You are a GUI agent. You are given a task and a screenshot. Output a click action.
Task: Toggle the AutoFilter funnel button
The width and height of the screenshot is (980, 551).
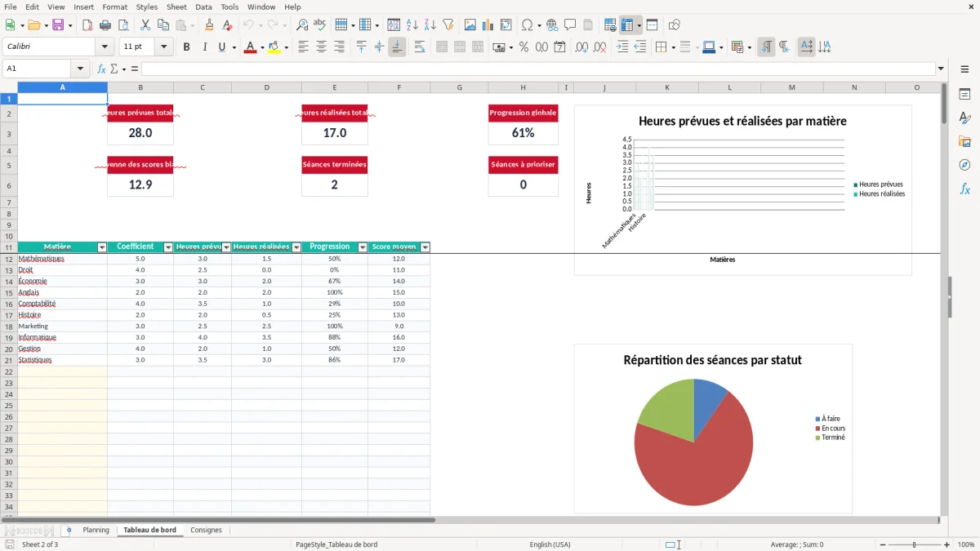(448, 25)
